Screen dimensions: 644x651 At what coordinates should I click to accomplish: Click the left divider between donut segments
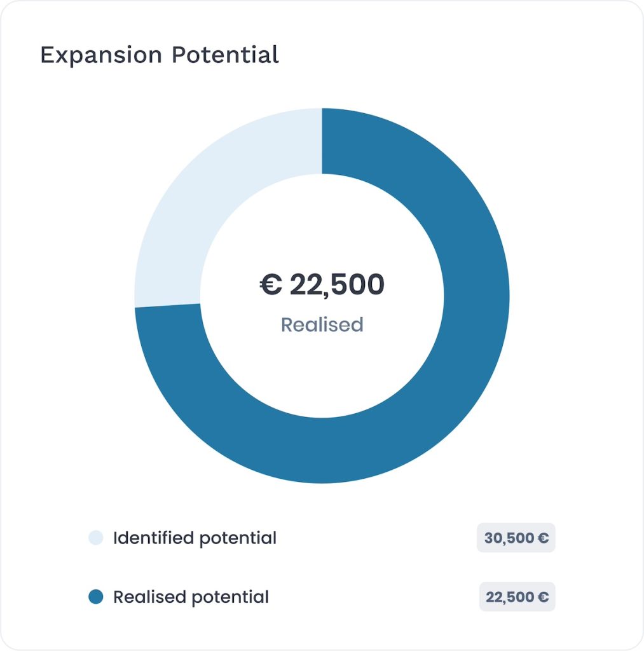pos(168,306)
